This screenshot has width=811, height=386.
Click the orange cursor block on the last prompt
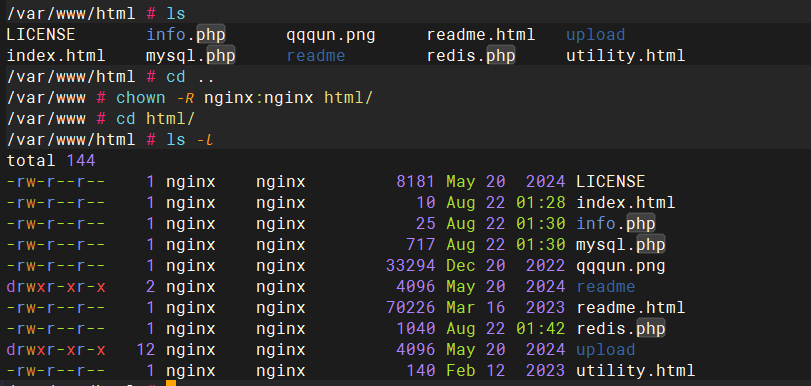(171, 383)
